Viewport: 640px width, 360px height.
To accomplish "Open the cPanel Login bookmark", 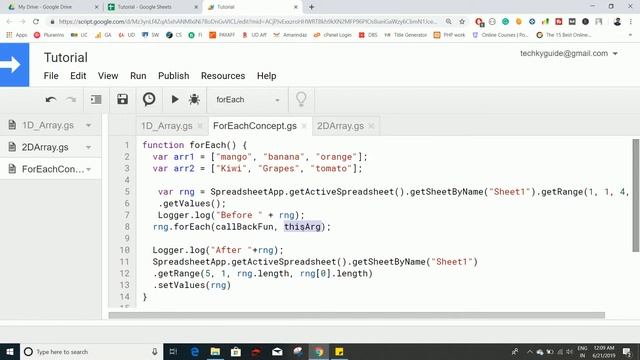I will coord(333,35).
